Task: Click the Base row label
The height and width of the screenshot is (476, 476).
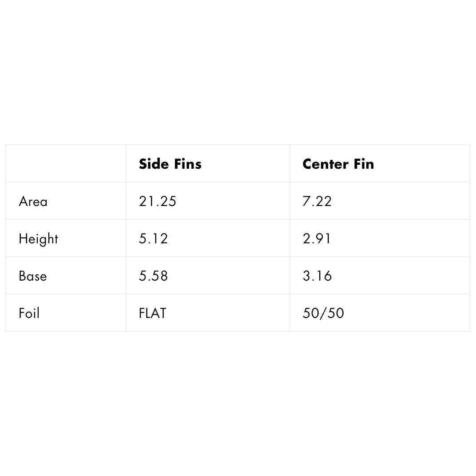Action: pos(32,276)
